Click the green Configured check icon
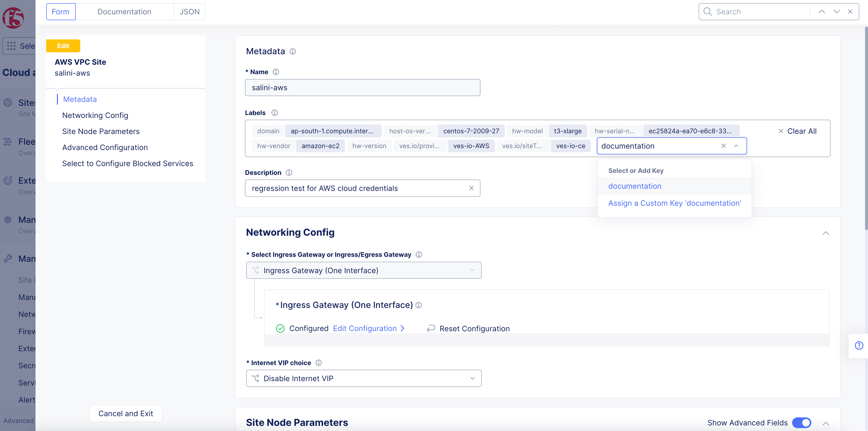Image resolution: width=868 pixels, height=431 pixels. pos(280,329)
